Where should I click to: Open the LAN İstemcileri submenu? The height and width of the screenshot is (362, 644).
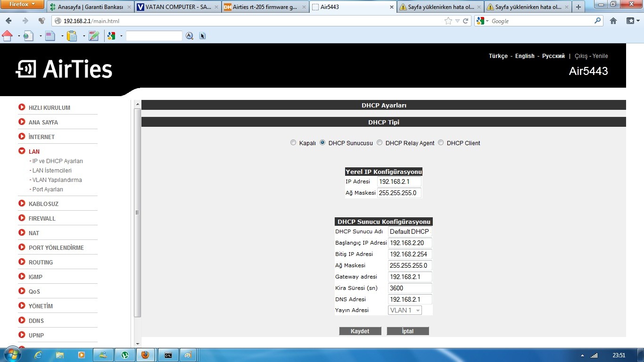52,171
